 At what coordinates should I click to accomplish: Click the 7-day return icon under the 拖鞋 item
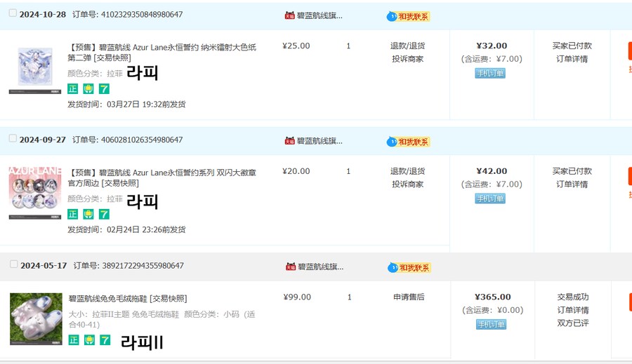105,340
